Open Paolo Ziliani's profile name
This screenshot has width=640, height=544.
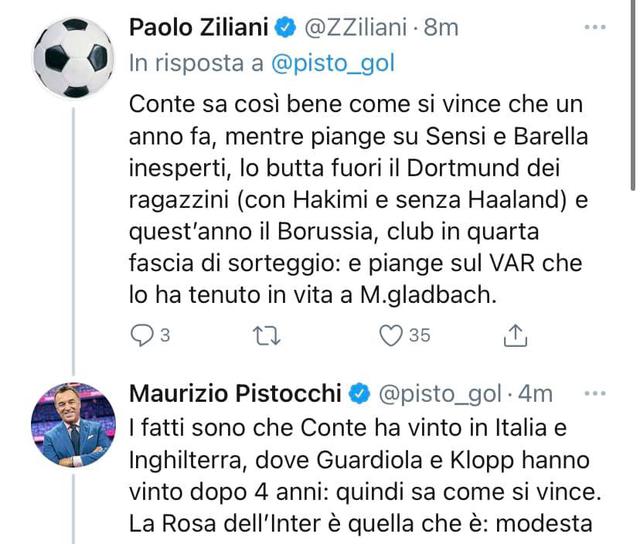(199, 28)
